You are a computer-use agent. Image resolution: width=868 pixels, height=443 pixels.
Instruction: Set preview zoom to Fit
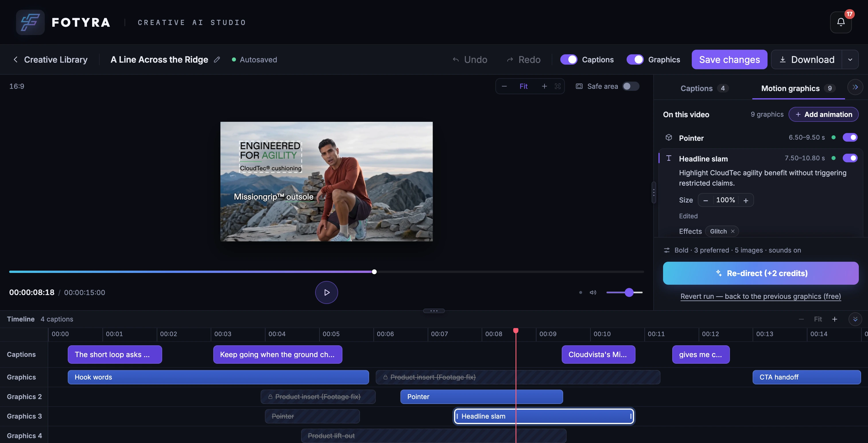pyautogui.click(x=523, y=86)
